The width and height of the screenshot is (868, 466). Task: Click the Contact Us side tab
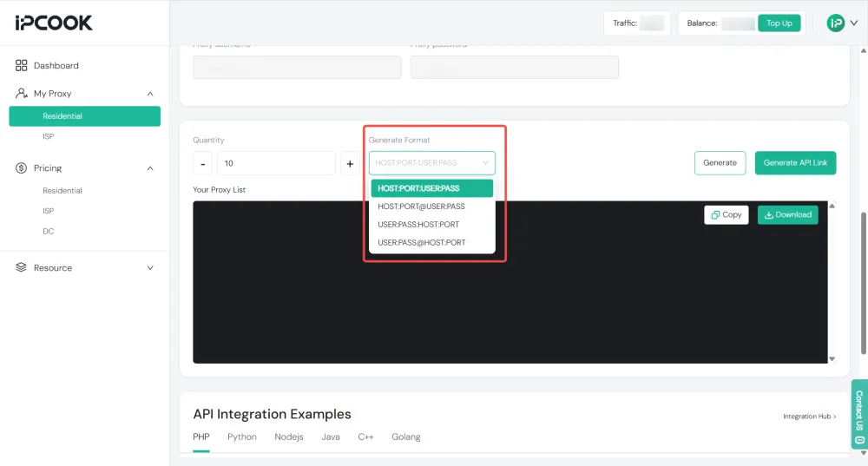click(x=859, y=415)
